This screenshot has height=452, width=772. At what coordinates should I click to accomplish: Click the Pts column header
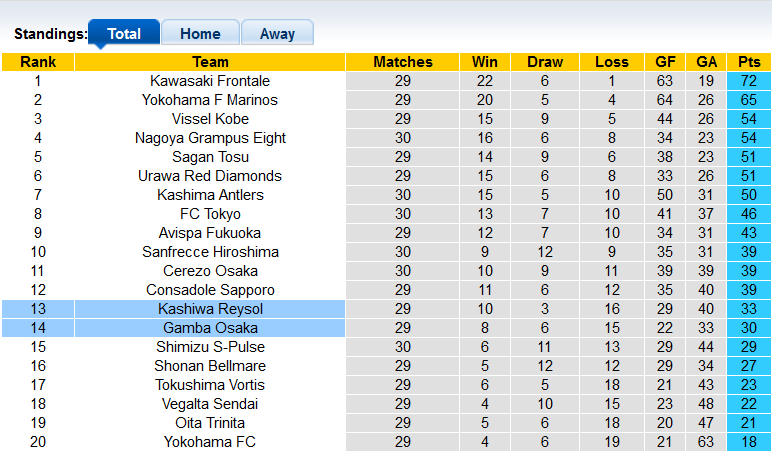(749, 62)
